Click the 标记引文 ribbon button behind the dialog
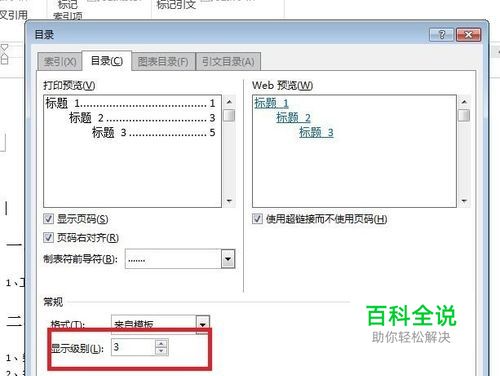Image resolution: width=500 pixels, height=376 pixels. (x=176, y=5)
